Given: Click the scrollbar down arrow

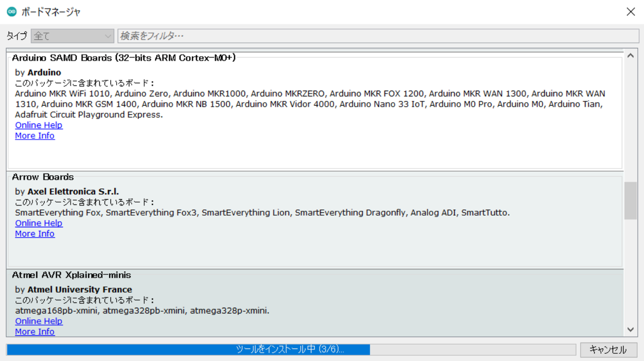Looking at the screenshot, I should click(630, 330).
